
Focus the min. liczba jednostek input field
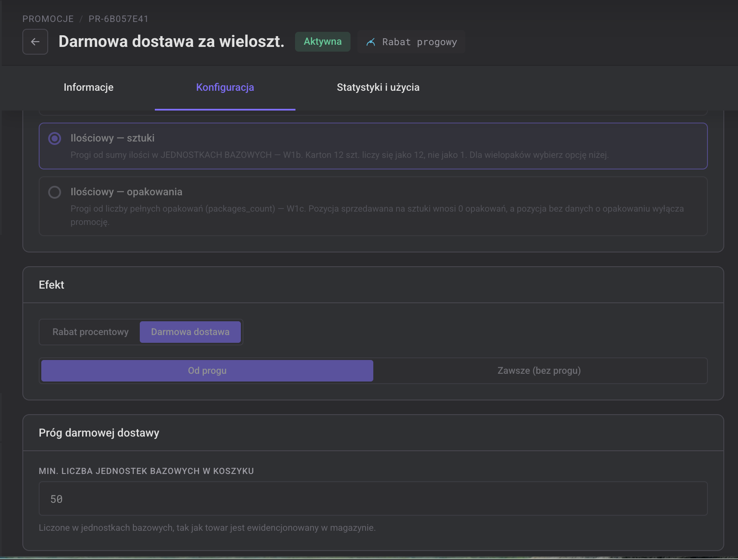click(x=373, y=499)
